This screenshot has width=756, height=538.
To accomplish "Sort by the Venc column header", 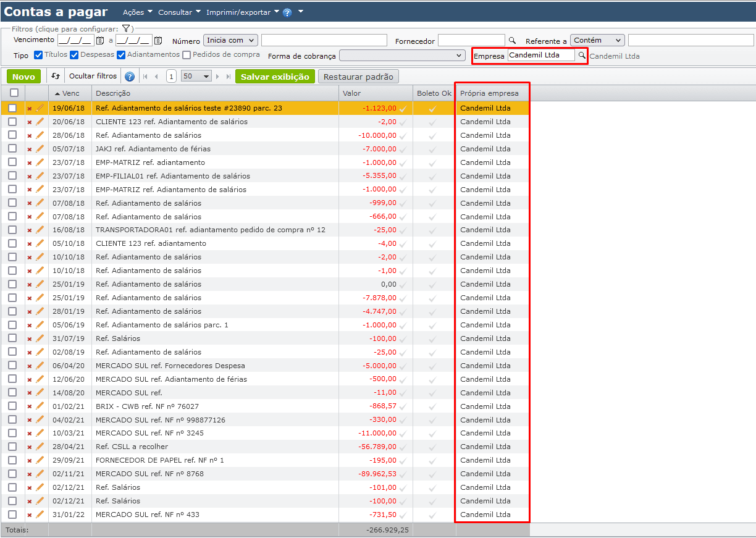I will click(x=70, y=93).
